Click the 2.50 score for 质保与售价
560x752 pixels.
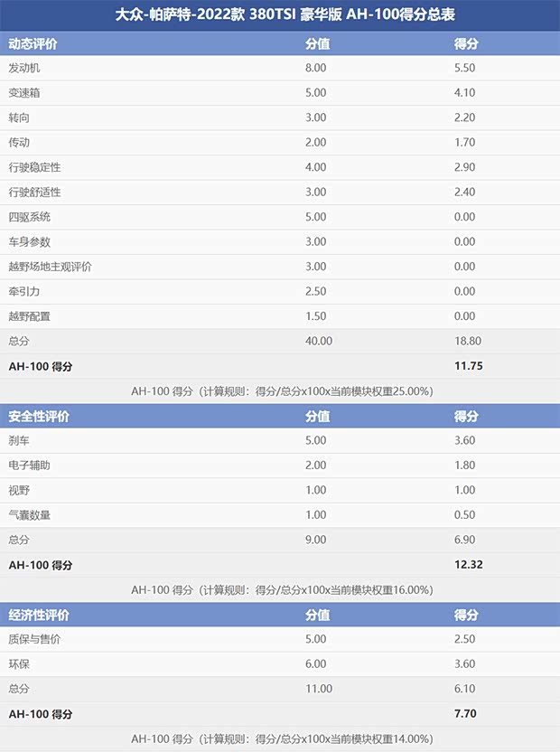pyautogui.click(x=464, y=639)
